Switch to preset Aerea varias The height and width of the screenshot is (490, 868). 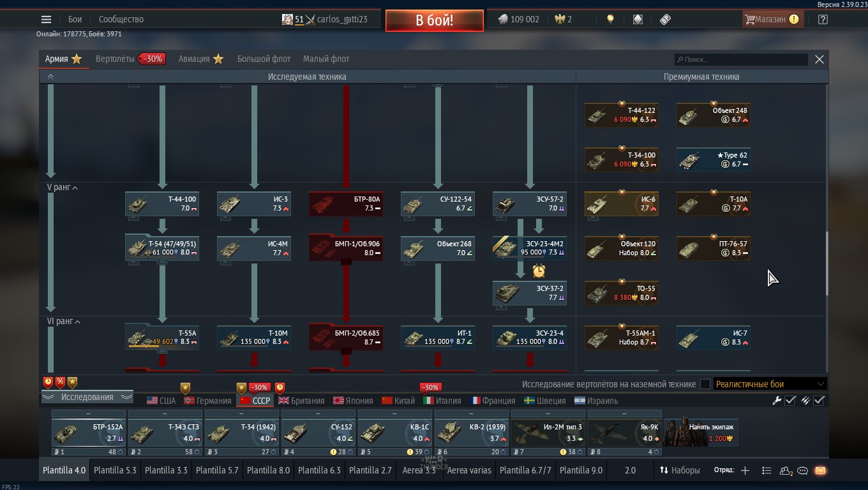tap(469, 470)
